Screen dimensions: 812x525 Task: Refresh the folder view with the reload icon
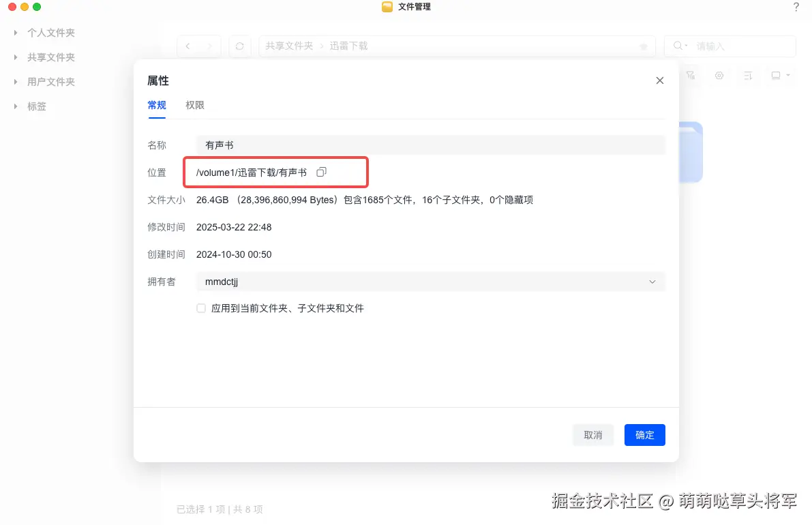(x=240, y=46)
